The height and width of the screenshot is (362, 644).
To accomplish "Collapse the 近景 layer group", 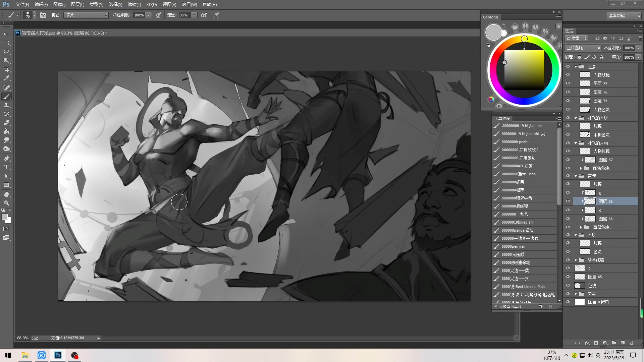I will pos(576,67).
